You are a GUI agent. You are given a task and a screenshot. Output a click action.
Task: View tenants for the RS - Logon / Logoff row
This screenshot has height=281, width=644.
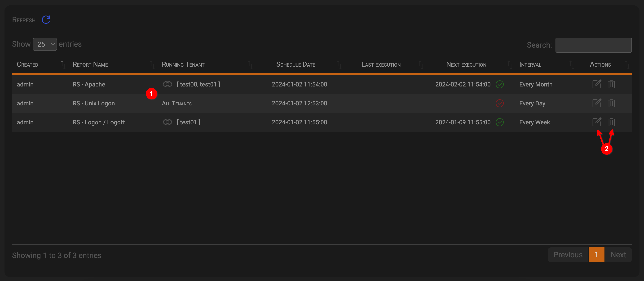click(167, 122)
